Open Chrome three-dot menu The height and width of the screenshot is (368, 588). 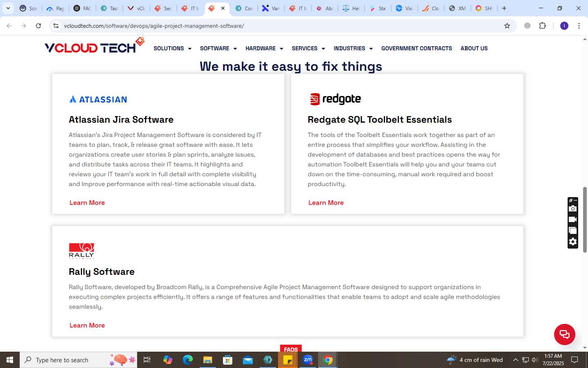tap(579, 26)
